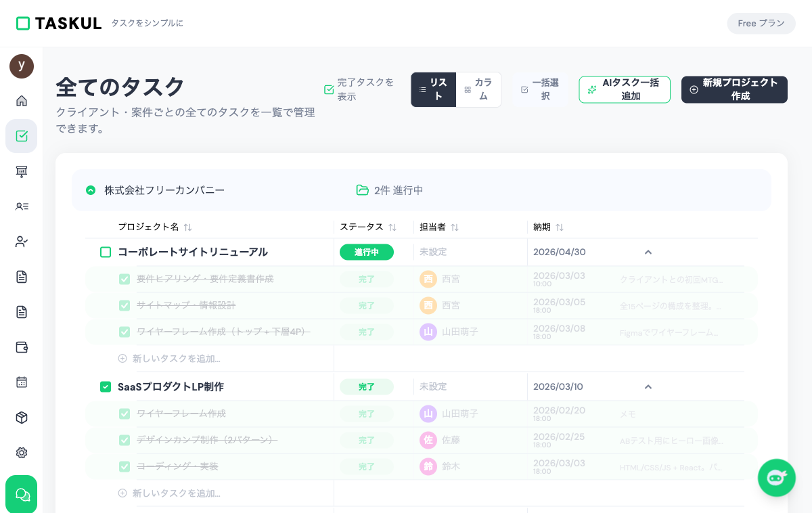Click the floating robot assistant icon
This screenshot has height=513, width=812.
coord(776,478)
